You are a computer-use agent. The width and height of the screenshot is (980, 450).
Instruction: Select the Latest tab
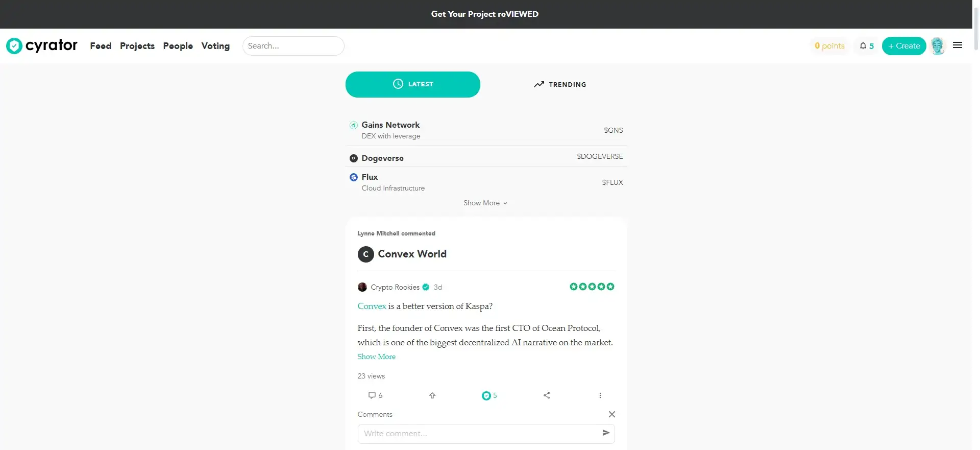(412, 84)
